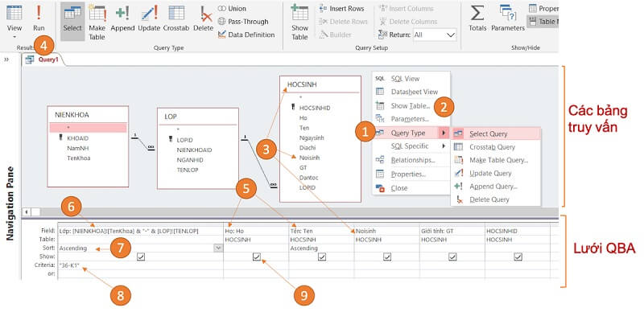Image resolution: width=644 pixels, height=312 pixels.
Task: Select Ngaysinh field in HOCSINH table
Action: click(311, 138)
